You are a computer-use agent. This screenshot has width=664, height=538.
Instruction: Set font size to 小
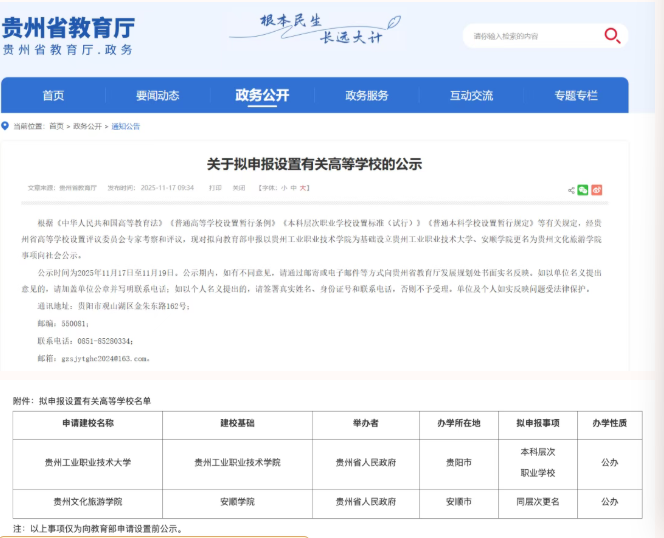click(x=283, y=187)
